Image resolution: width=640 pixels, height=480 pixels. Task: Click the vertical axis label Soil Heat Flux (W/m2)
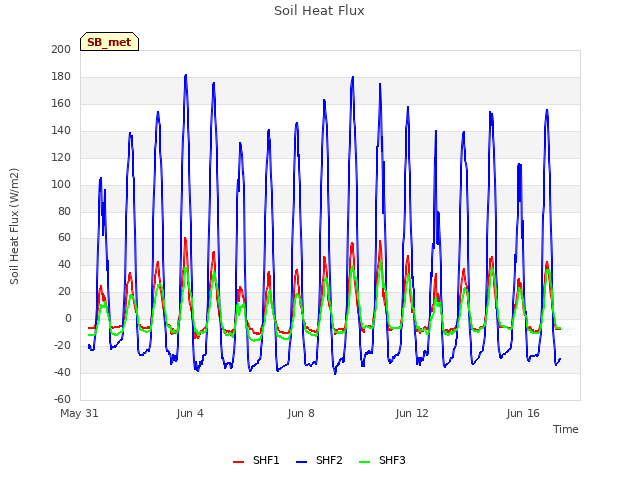coord(14,226)
